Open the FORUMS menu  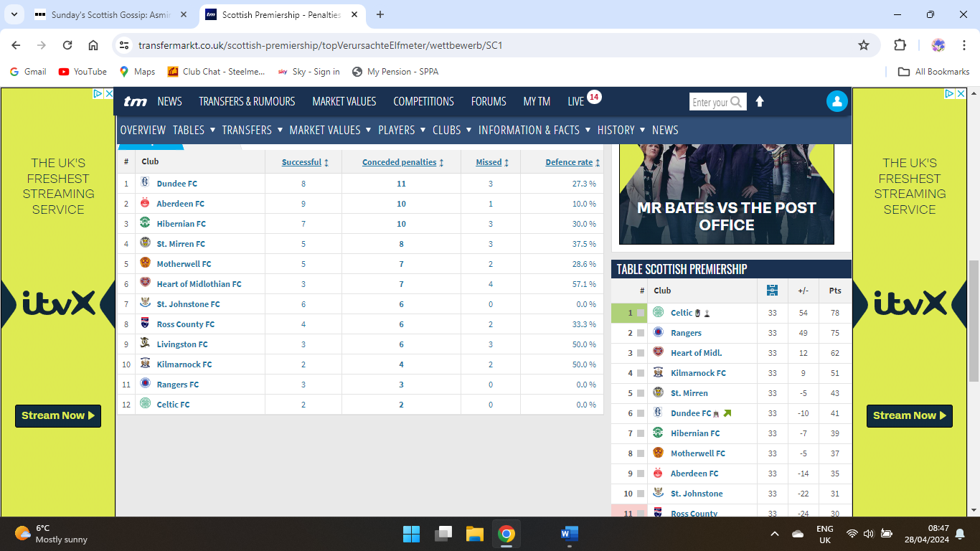(489, 101)
